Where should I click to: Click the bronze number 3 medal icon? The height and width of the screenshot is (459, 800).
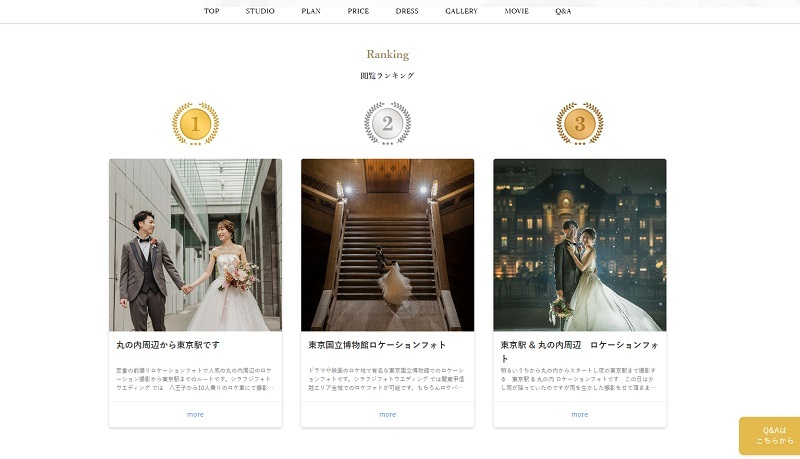coord(580,123)
